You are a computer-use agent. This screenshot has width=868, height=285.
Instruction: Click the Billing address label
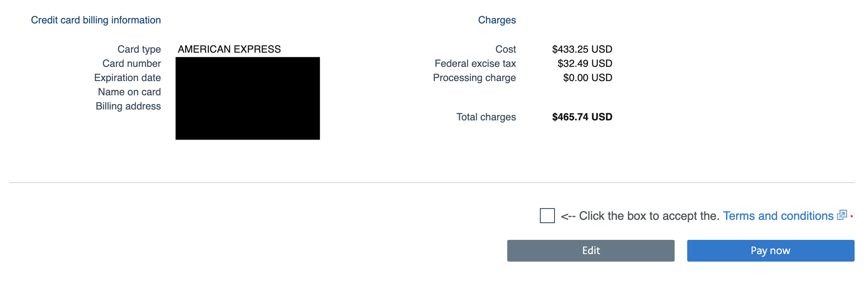pos(128,106)
